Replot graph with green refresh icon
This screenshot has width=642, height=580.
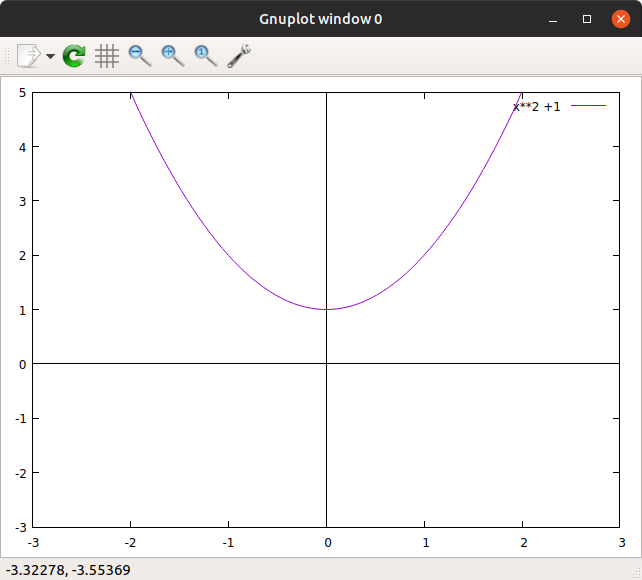(74, 56)
